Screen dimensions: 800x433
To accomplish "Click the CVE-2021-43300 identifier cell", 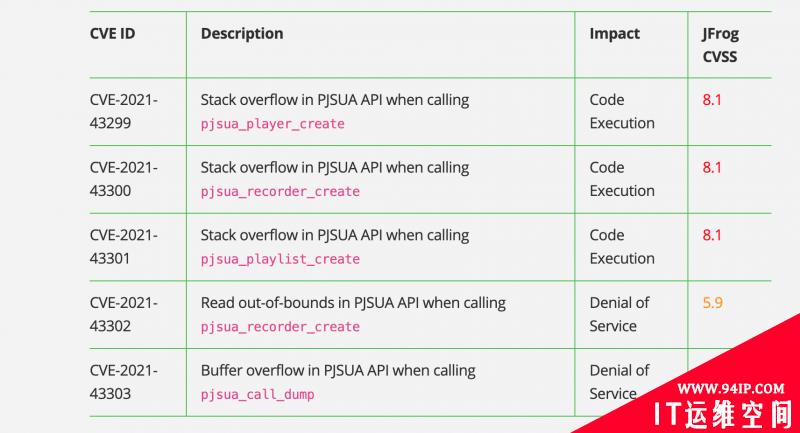I will click(123, 179).
